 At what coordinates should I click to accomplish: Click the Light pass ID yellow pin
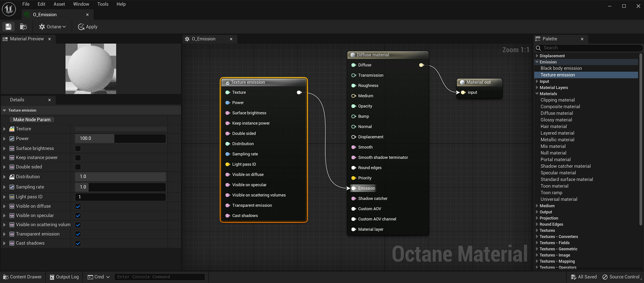(x=228, y=164)
